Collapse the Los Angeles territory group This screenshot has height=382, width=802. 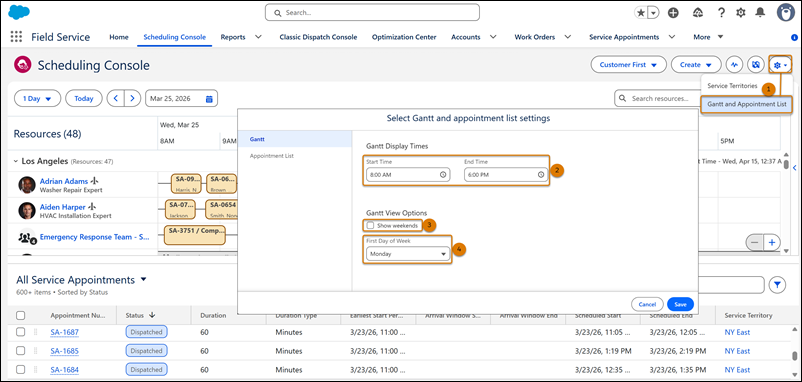15,161
